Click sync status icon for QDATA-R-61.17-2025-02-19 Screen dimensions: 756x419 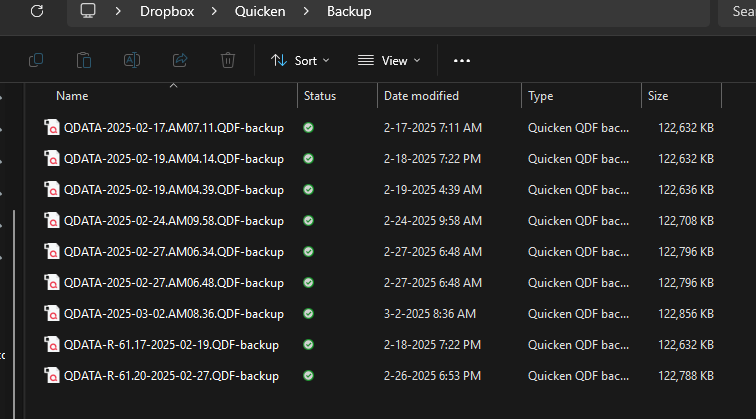[x=309, y=345]
